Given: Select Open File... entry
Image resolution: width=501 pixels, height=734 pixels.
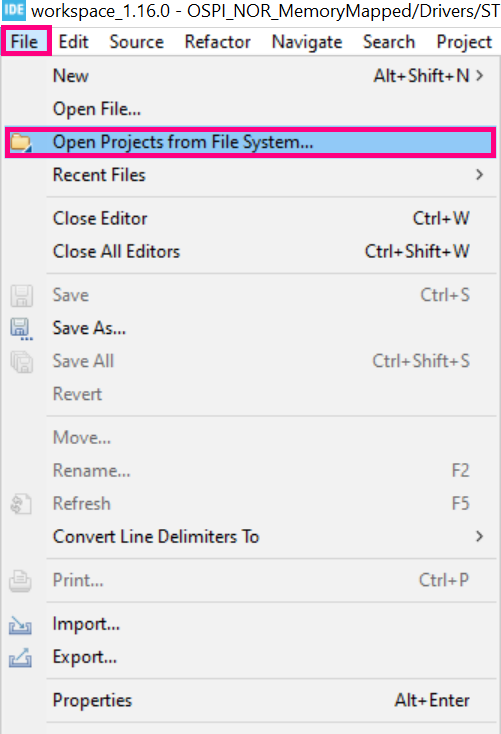Looking at the screenshot, I should coord(96,109).
